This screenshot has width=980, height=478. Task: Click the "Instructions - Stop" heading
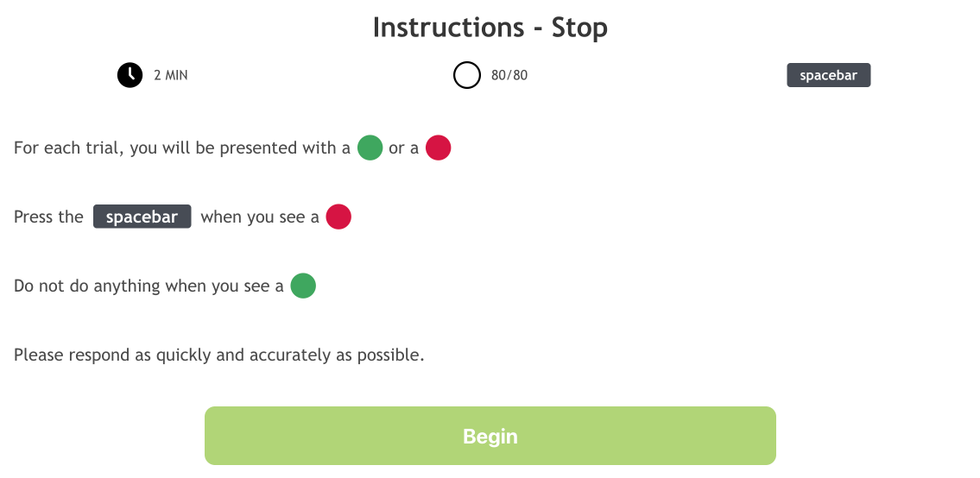490,28
